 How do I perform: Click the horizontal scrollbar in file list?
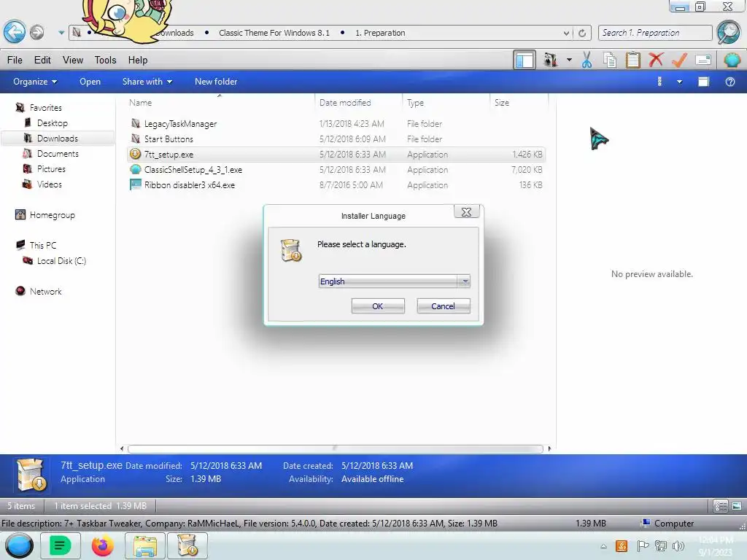point(336,448)
